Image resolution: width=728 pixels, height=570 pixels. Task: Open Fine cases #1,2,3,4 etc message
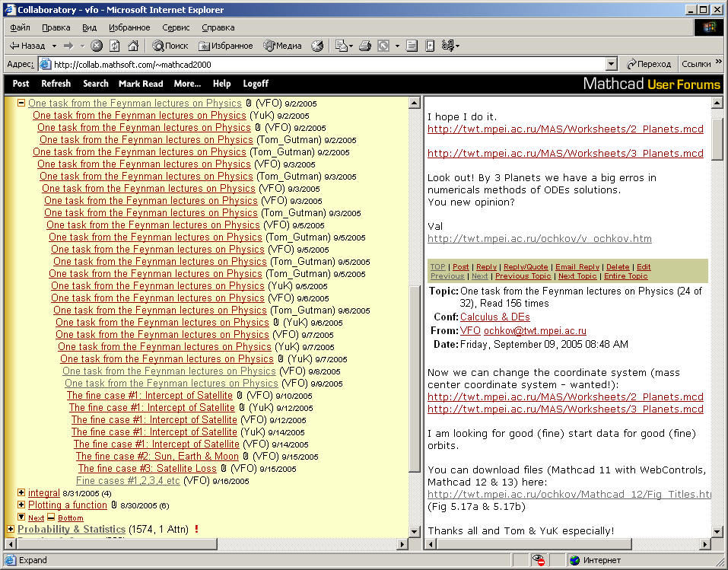point(128,480)
